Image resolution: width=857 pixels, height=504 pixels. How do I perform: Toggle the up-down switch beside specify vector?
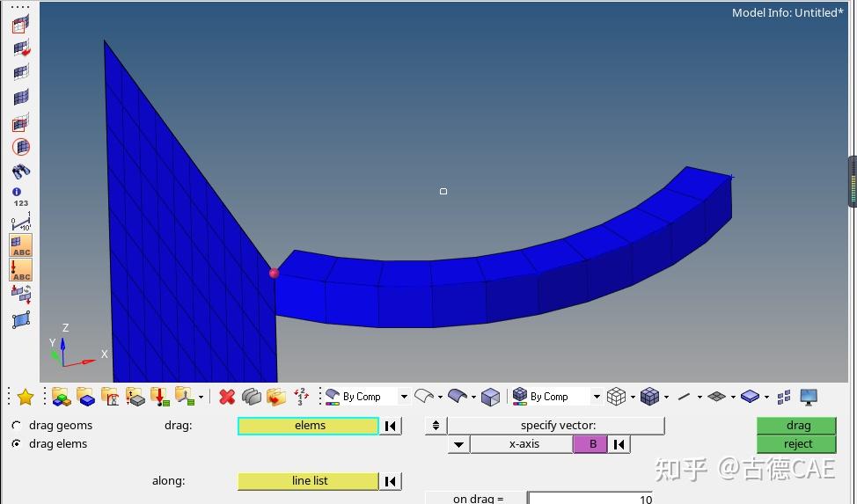coord(436,426)
